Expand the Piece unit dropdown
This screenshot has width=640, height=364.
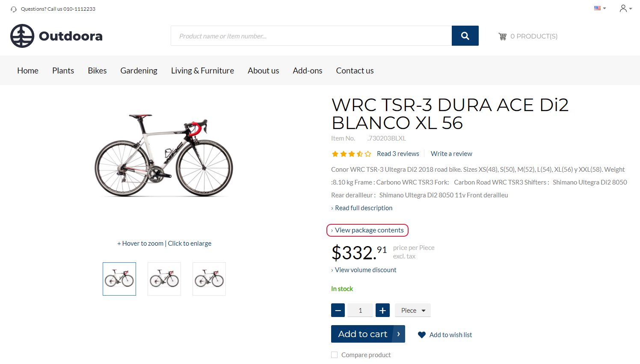(x=413, y=311)
